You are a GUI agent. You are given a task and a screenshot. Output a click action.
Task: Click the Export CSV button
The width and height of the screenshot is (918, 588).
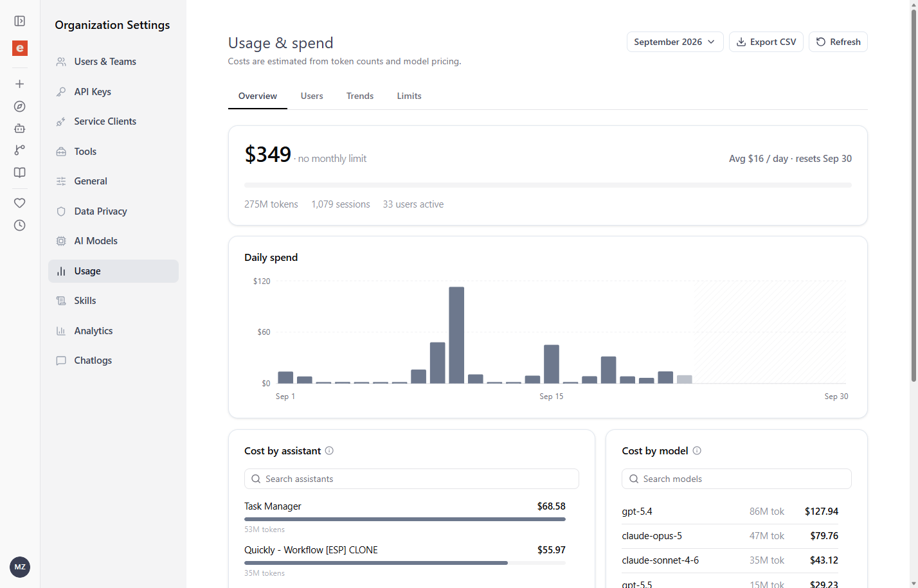point(766,42)
